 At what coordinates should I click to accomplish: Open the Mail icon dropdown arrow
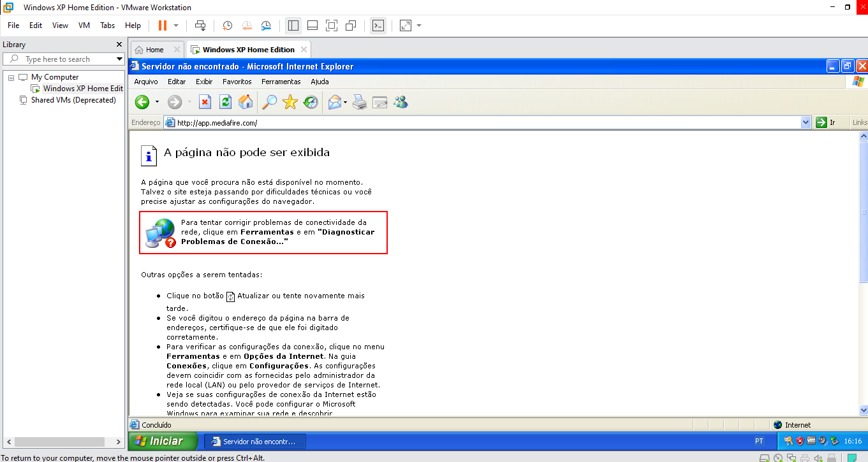(345, 103)
